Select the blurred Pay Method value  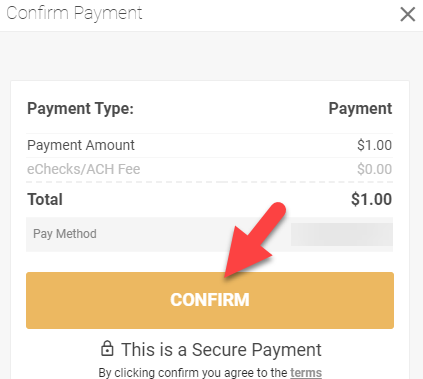(x=342, y=234)
